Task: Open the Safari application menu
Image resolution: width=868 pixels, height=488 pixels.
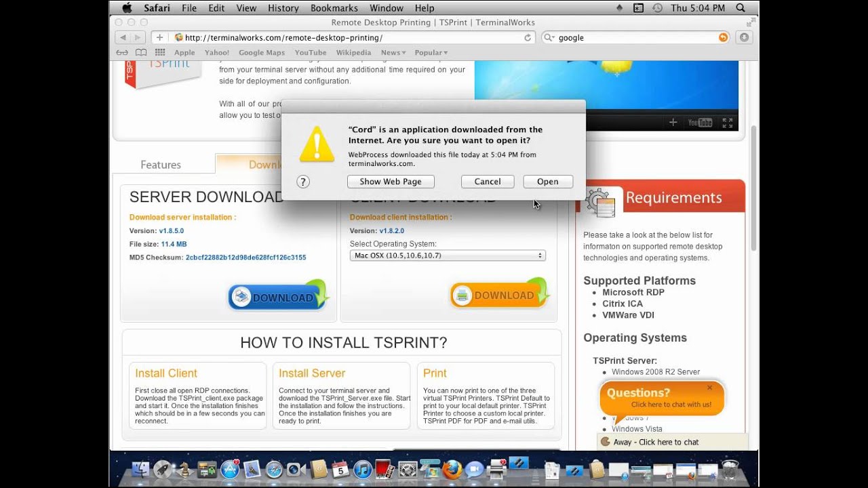Action: pos(157,8)
